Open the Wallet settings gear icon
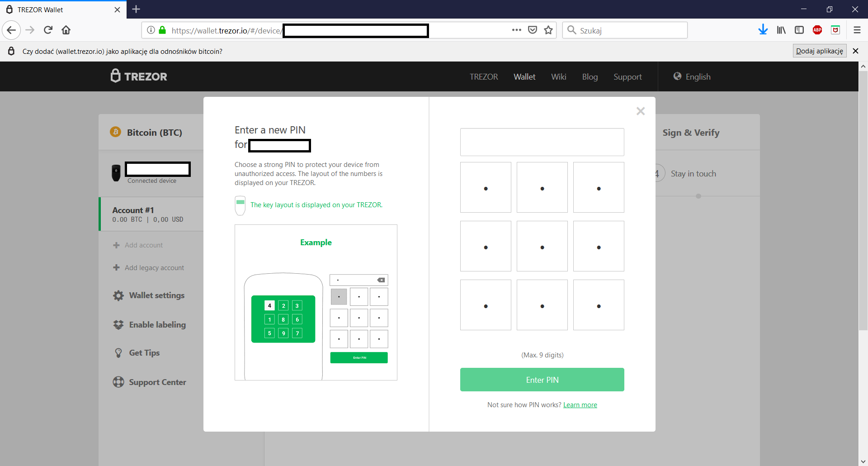 pos(118,295)
